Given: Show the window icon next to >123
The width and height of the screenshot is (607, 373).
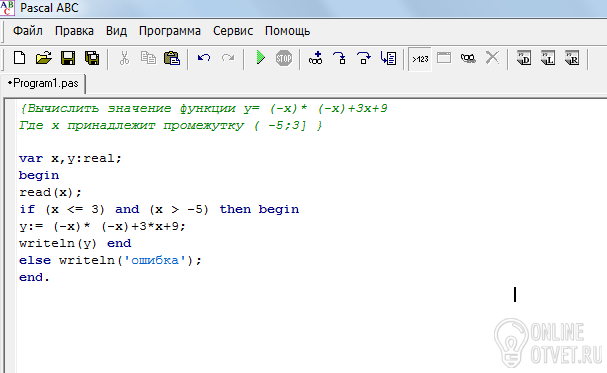Looking at the screenshot, I should tap(444, 58).
